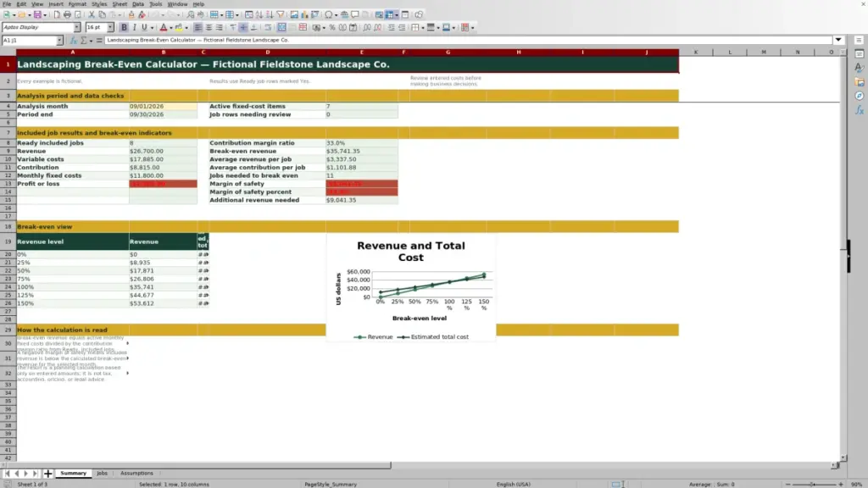Open the AutoFilter funnel icon
868x488 pixels.
(x=281, y=15)
